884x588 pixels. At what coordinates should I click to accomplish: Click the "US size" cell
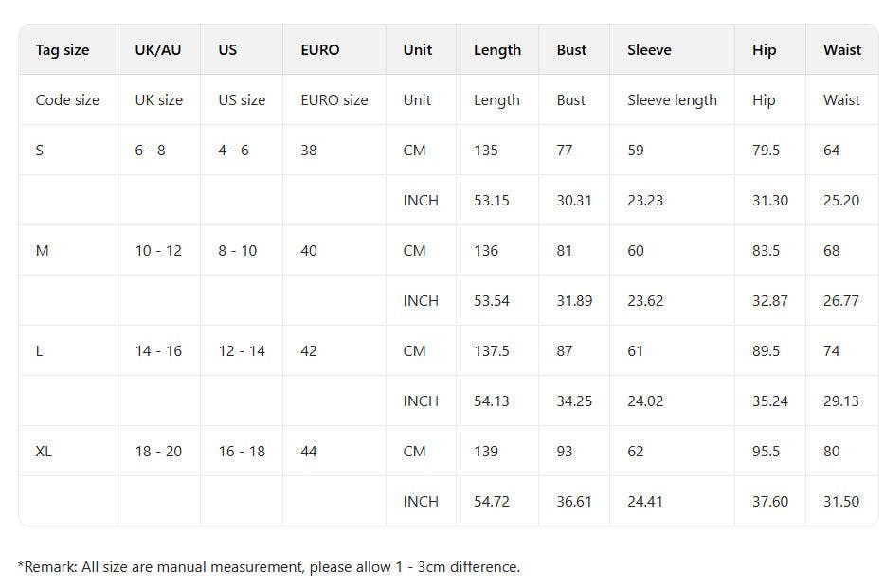tap(242, 100)
